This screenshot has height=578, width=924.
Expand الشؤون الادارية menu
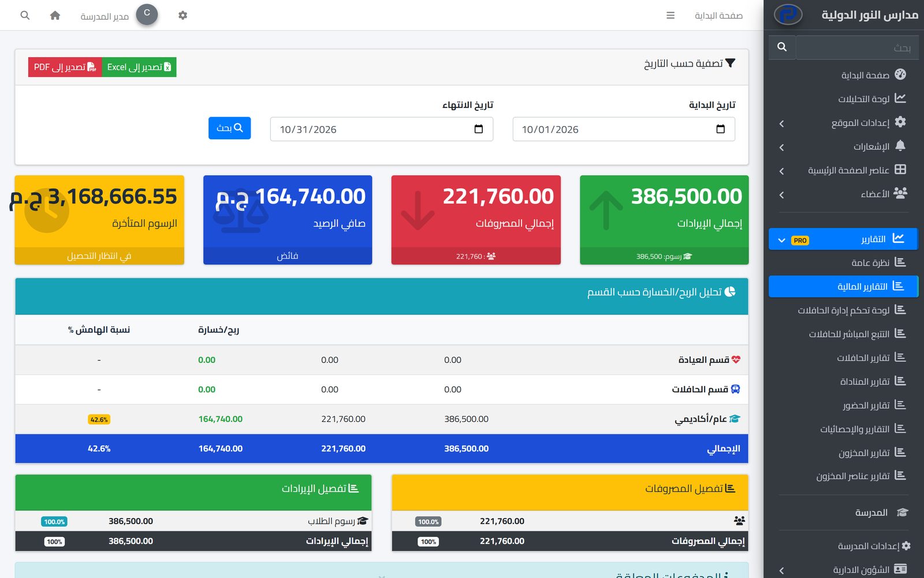pyautogui.click(x=843, y=569)
